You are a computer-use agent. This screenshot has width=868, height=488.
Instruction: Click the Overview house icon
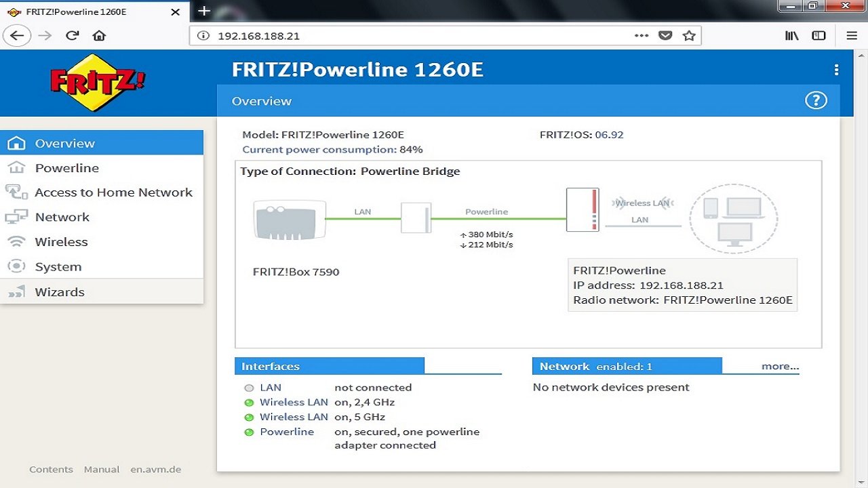point(16,143)
